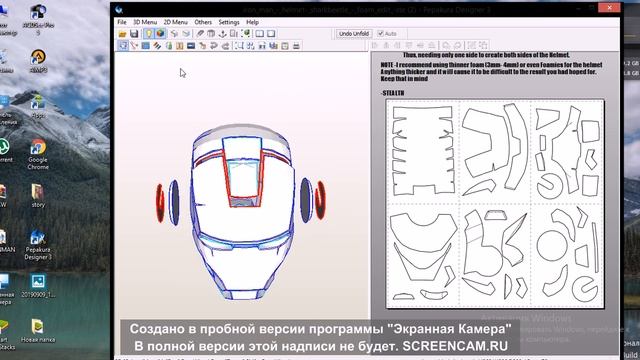
Task: Click the red ear disc left of the helmet
Action: (160, 203)
